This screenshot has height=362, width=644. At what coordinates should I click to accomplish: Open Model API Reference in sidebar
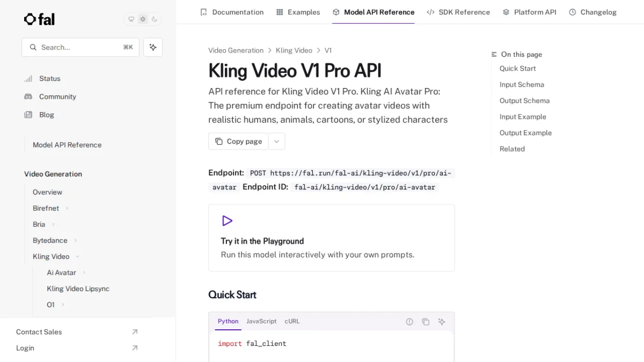(x=67, y=145)
